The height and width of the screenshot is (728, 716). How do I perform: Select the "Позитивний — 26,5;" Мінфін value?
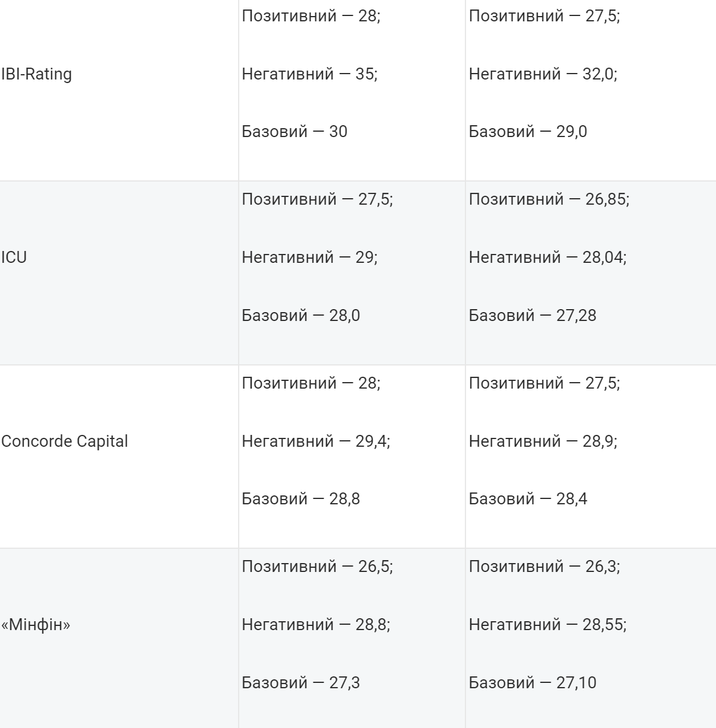(x=317, y=567)
